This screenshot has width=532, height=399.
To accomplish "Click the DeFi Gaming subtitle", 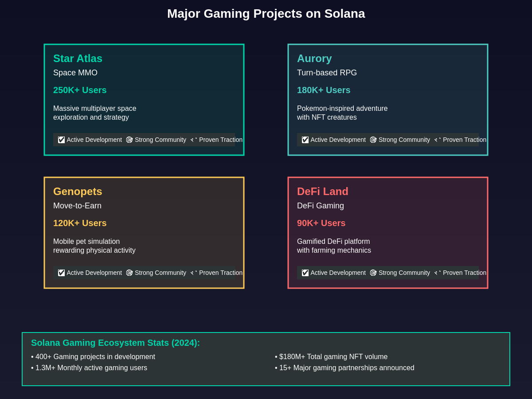I will pos(321,206).
